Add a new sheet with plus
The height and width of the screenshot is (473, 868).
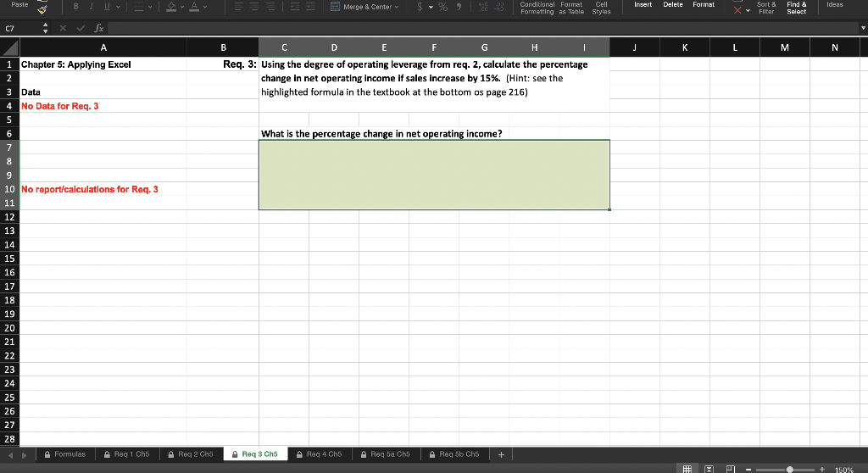501,454
